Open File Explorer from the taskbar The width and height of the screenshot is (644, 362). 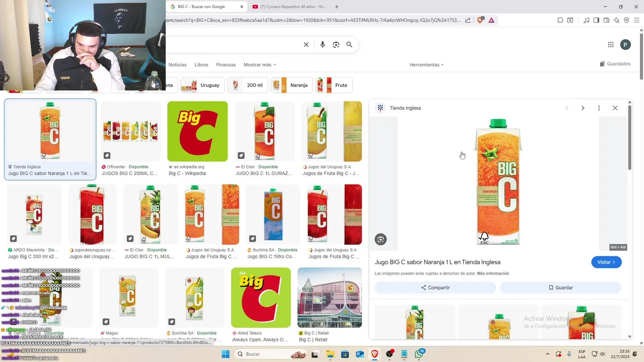[330, 354]
